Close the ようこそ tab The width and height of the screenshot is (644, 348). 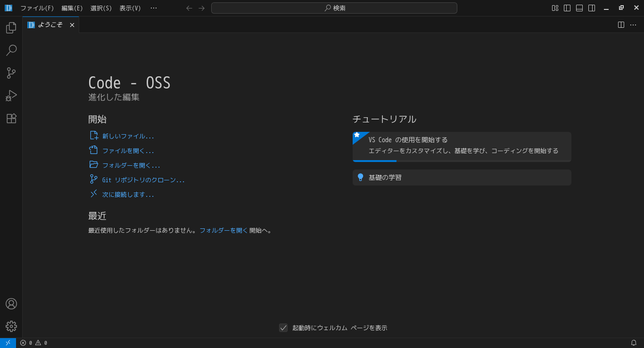click(x=72, y=25)
